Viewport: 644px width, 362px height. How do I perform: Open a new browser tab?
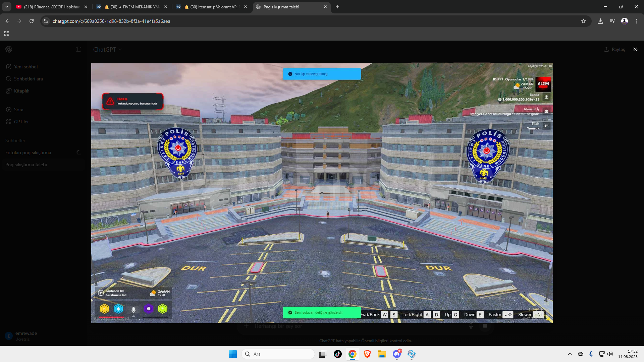(337, 7)
